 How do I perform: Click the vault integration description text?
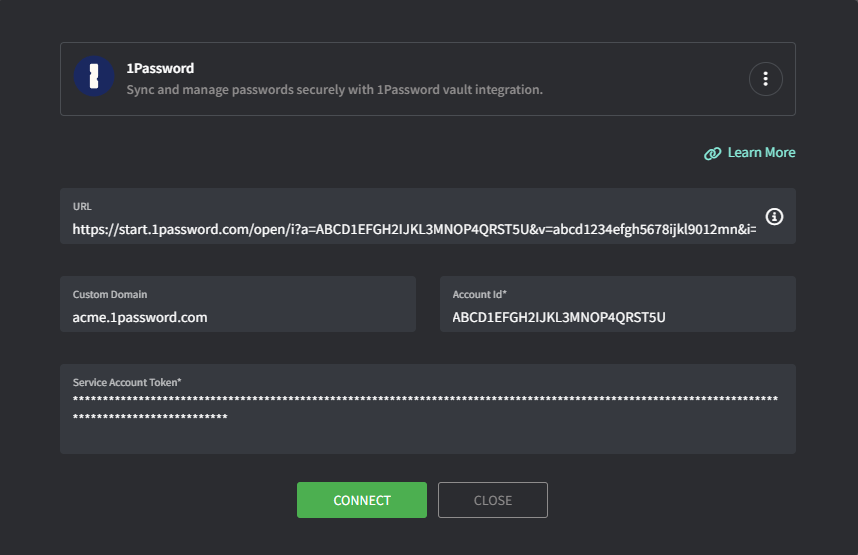click(x=334, y=90)
